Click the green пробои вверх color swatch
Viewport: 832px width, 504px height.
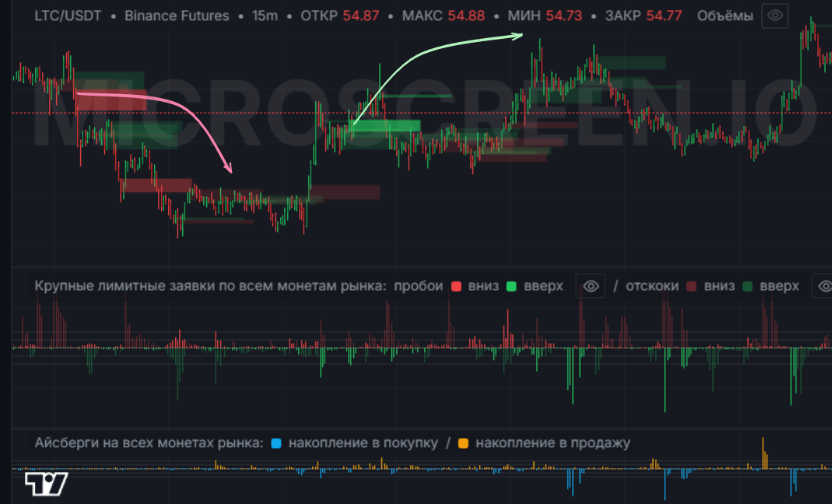[511, 286]
